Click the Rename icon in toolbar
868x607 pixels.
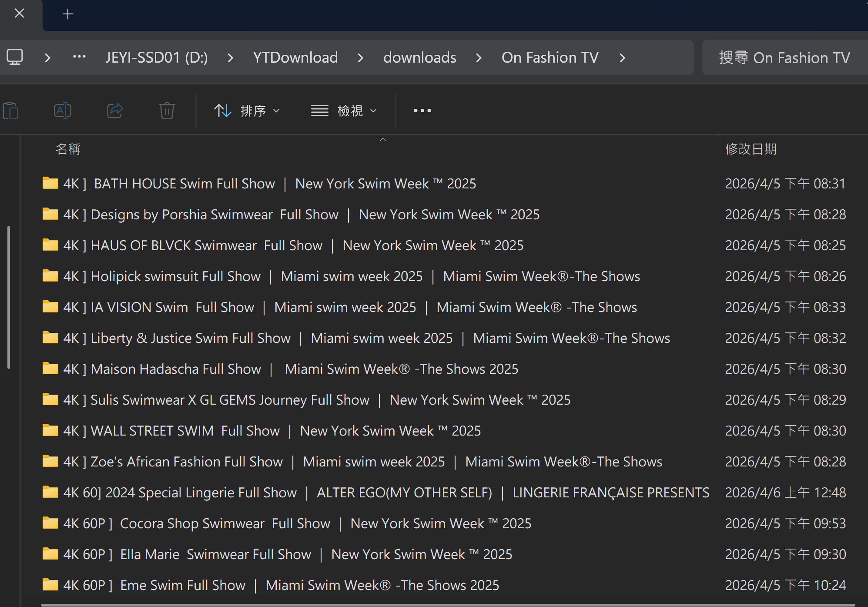63,111
